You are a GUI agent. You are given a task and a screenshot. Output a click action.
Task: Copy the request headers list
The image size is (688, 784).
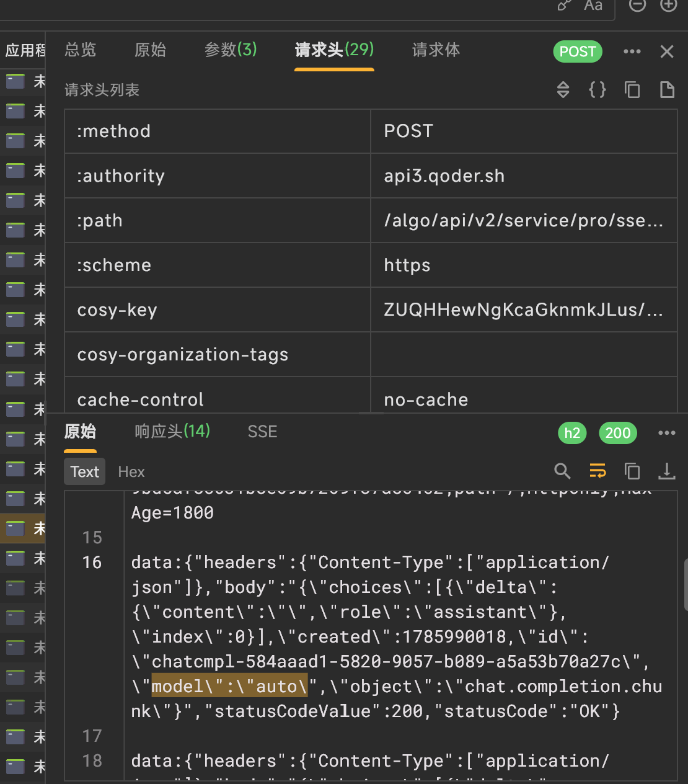(x=632, y=90)
